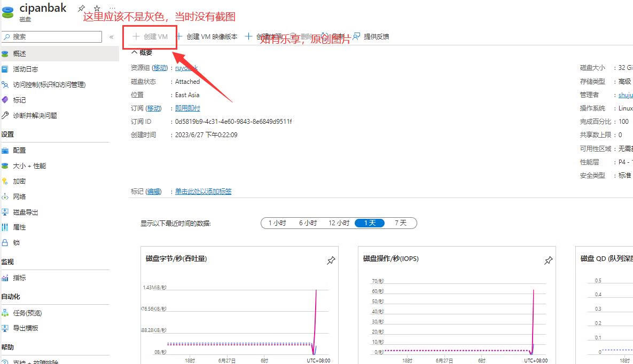
Task: Select the 1 天 time range
Action: point(370,223)
